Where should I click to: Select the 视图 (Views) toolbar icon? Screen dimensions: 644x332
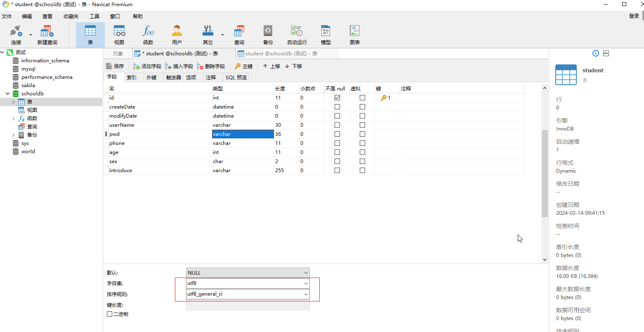119,34
